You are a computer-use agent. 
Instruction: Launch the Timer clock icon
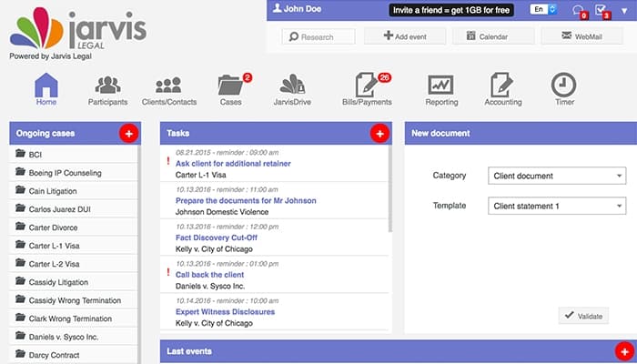[563, 86]
